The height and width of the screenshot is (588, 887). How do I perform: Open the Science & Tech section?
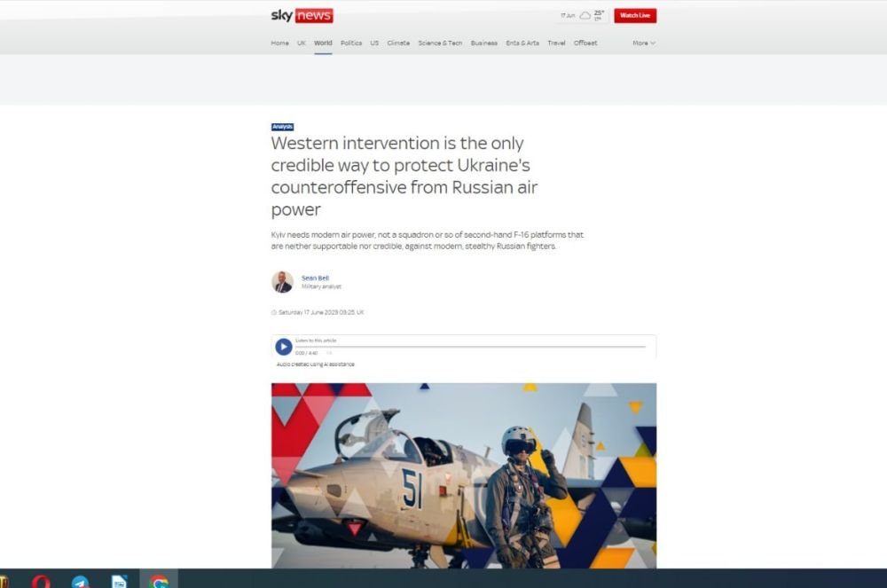440,43
